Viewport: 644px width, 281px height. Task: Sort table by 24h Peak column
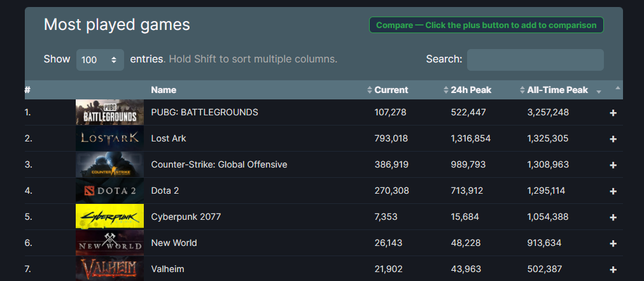pos(471,90)
